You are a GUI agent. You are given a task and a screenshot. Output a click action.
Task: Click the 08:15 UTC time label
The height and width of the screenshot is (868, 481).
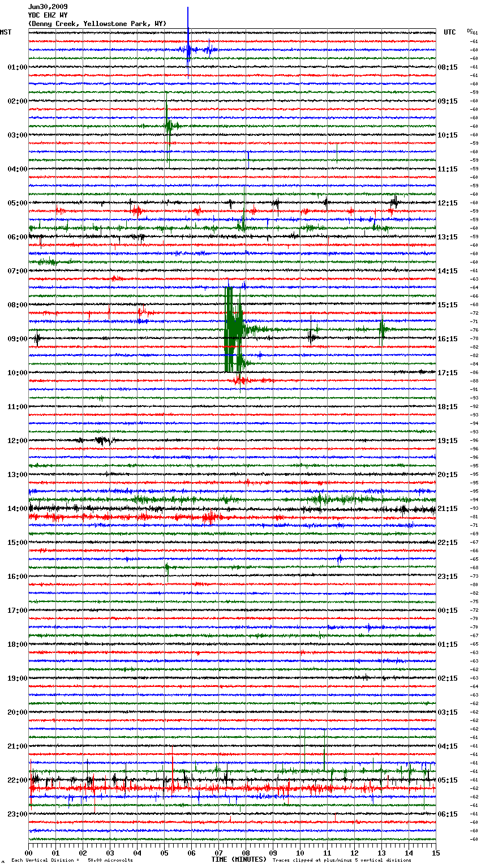448,67
